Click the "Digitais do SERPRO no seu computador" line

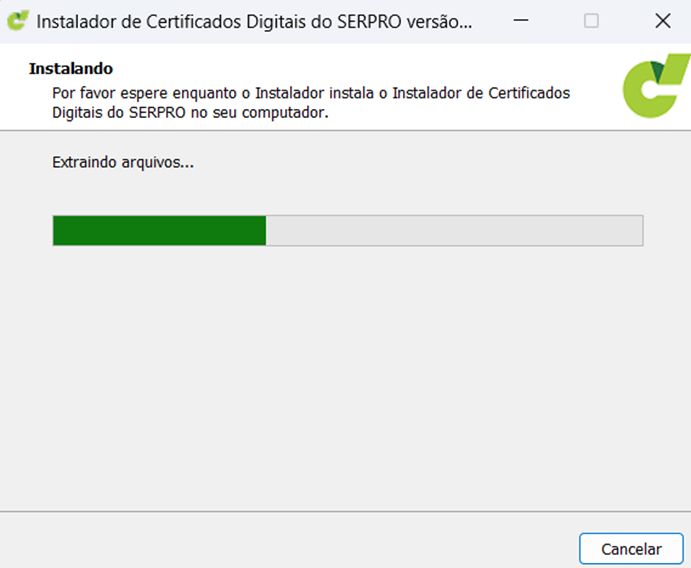point(190,113)
